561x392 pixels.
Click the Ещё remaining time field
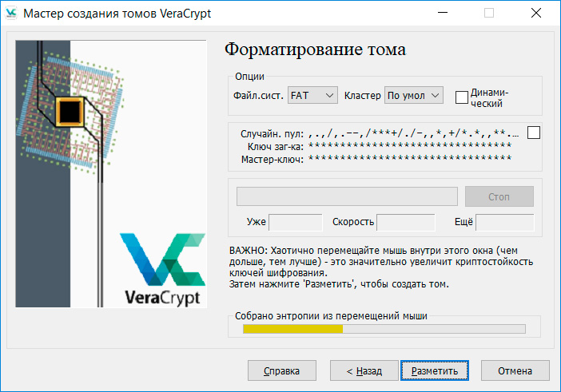tap(504, 223)
